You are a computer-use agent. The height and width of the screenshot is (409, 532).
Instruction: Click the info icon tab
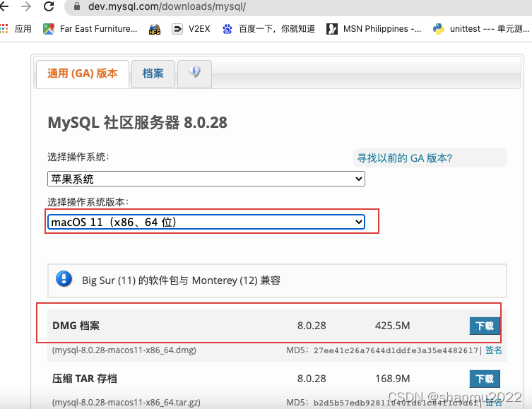tap(194, 72)
